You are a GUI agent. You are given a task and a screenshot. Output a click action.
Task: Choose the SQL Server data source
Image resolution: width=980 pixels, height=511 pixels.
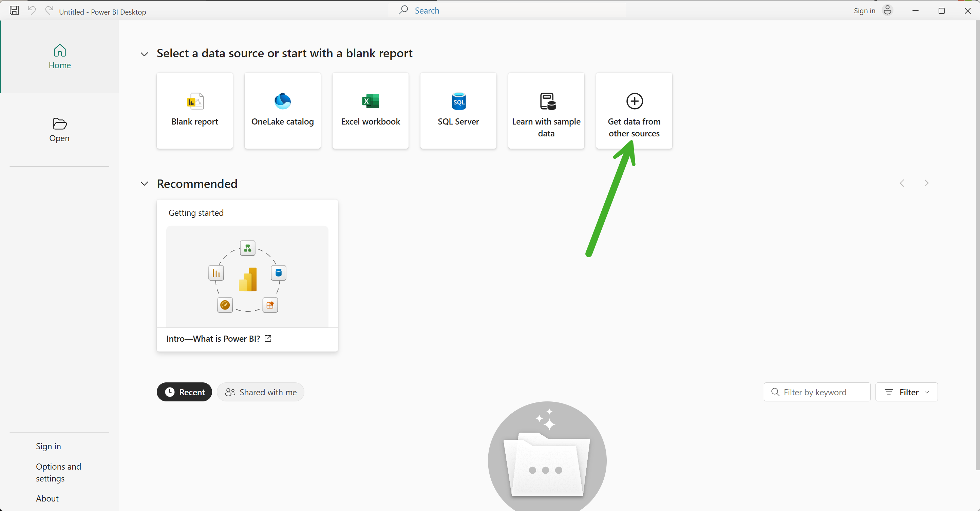(458, 110)
